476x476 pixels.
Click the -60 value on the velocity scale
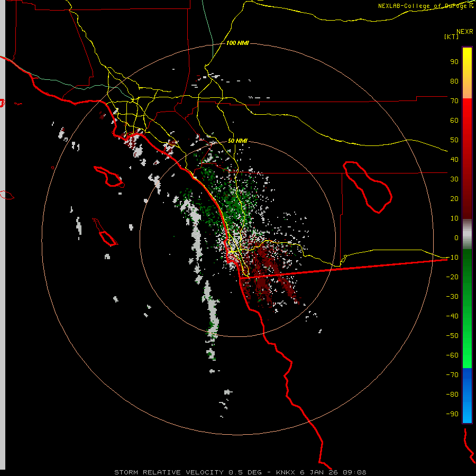click(452, 355)
